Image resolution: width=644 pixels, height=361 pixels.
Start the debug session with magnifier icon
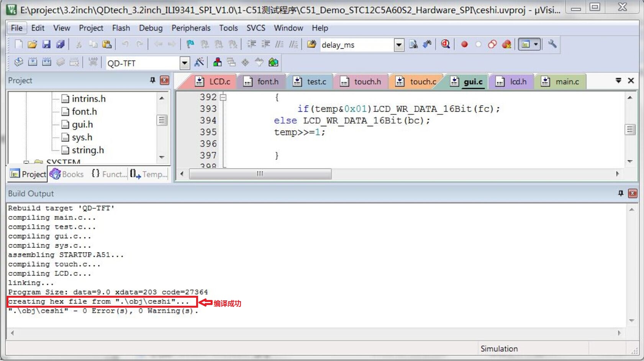445,45
